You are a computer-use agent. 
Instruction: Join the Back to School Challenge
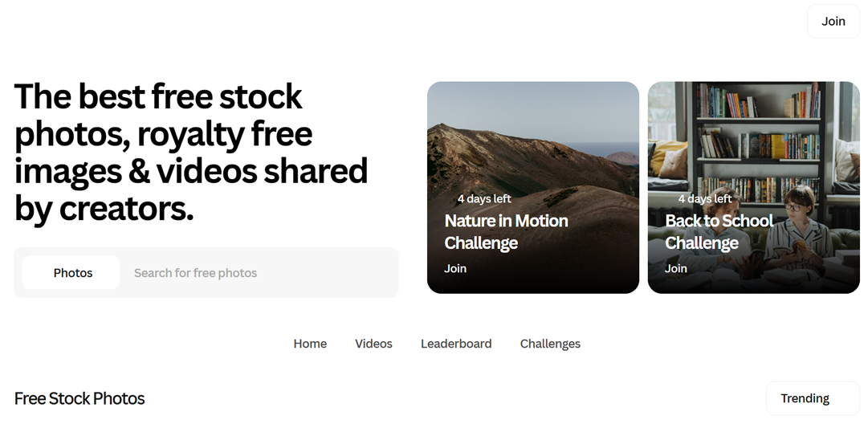click(676, 268)
